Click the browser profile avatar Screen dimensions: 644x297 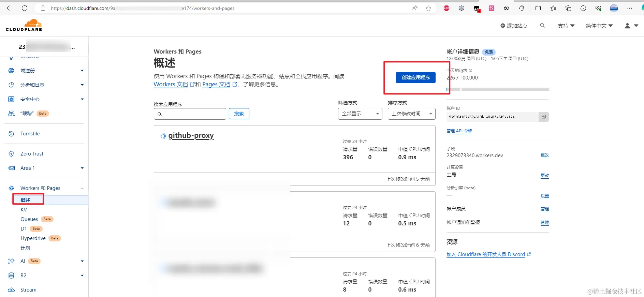[x=614, y=8]
